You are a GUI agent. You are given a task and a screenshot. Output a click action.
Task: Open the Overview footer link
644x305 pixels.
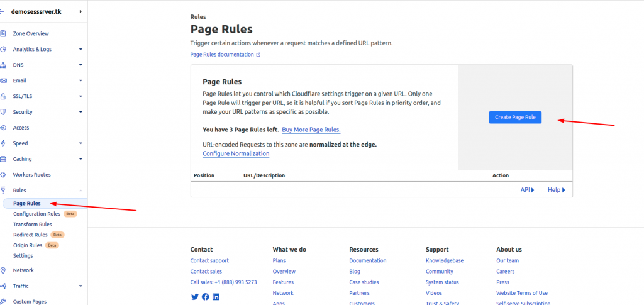284,271
